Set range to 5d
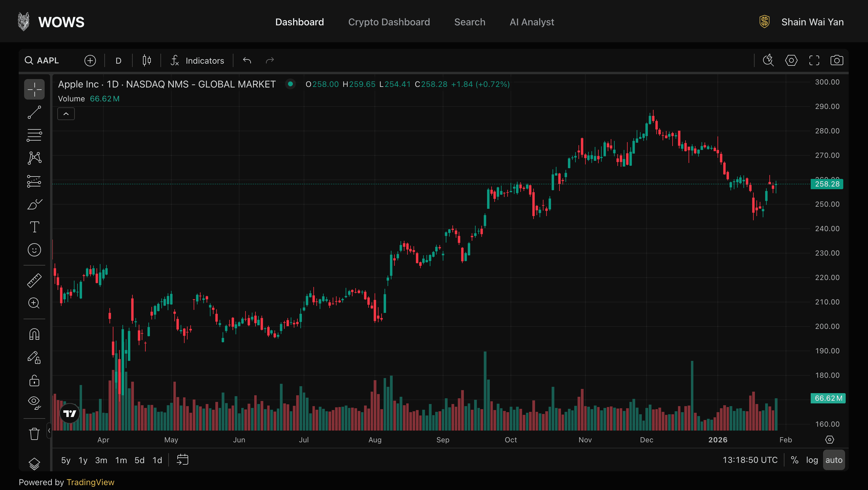The image size is (868, 490). pos(140,460)
